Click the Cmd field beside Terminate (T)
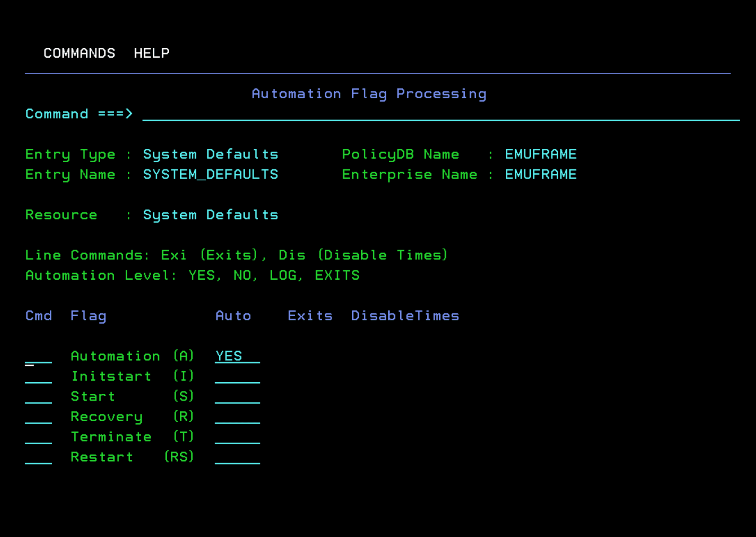The image size is (756, 537). pos(39,440)
